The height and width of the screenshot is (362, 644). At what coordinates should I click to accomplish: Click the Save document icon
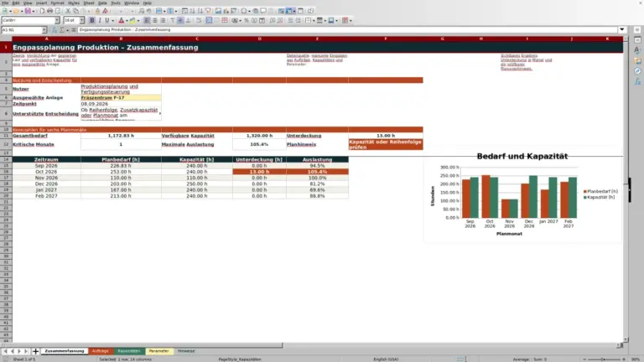pyautogui.click(x=28, y=11)
